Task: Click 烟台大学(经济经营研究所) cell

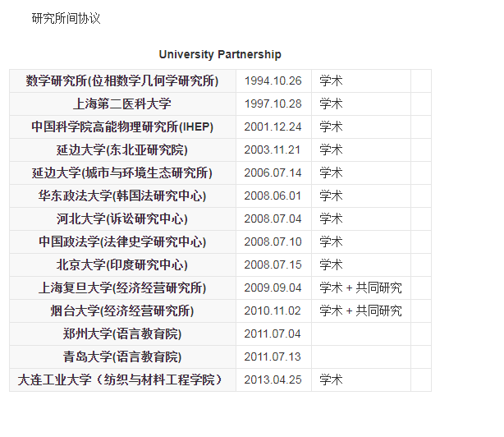Action: 122,311
